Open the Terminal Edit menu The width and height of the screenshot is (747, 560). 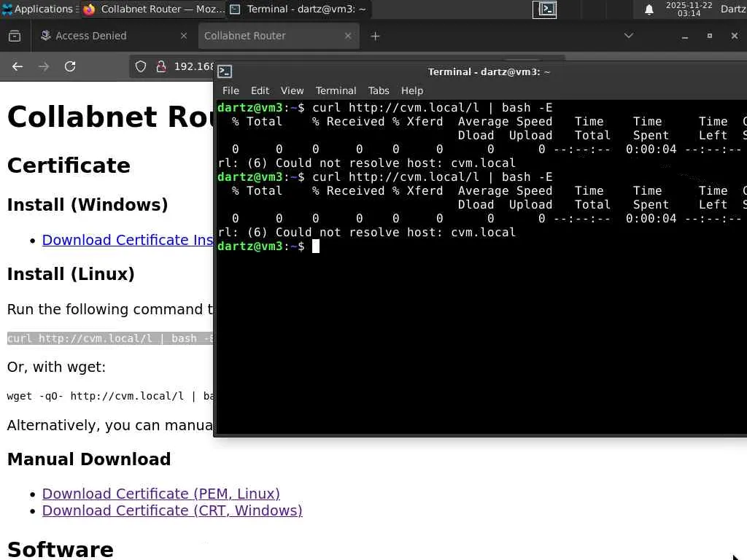coord(260,90)
